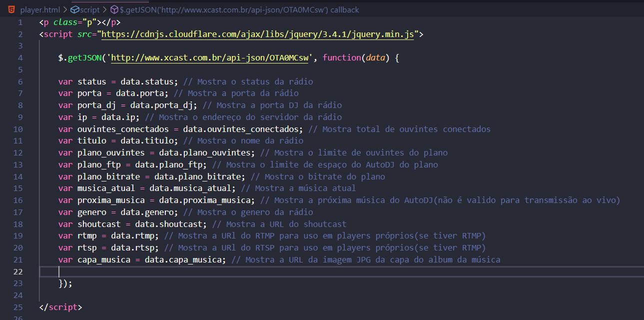Click the getJSON callback cube icon
The width and height of the screenshot is (644, 320).
[114, 9]
